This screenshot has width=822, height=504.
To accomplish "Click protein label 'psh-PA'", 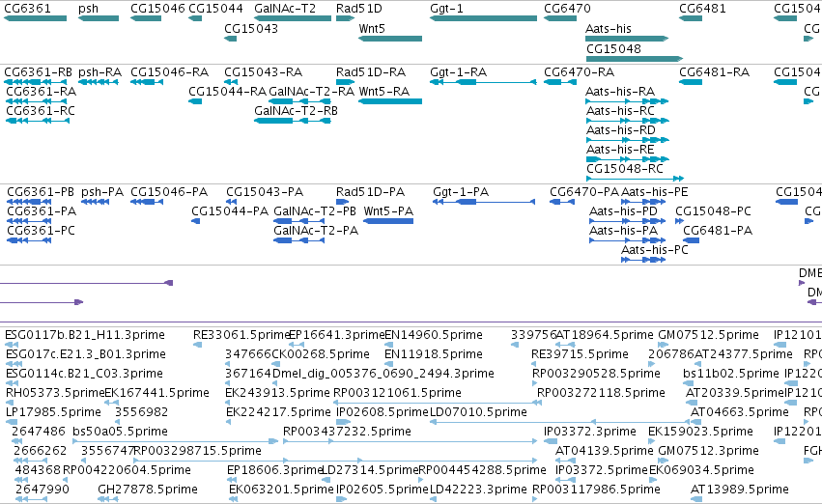I will [102, 192].
